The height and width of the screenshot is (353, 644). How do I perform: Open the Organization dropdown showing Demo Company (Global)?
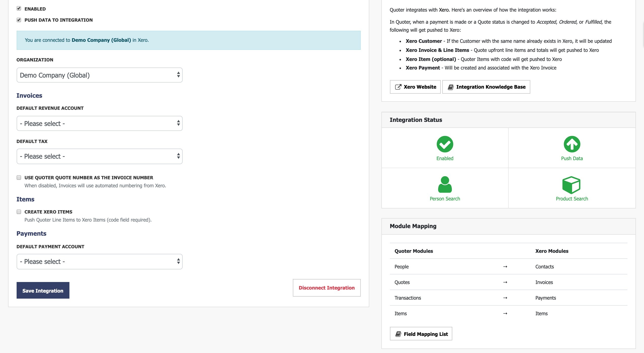[x=99, y=75]
